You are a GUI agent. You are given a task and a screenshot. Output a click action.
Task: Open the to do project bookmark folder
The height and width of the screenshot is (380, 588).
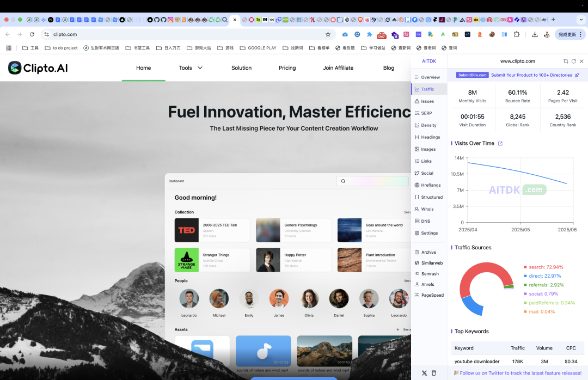pos(61,48)
